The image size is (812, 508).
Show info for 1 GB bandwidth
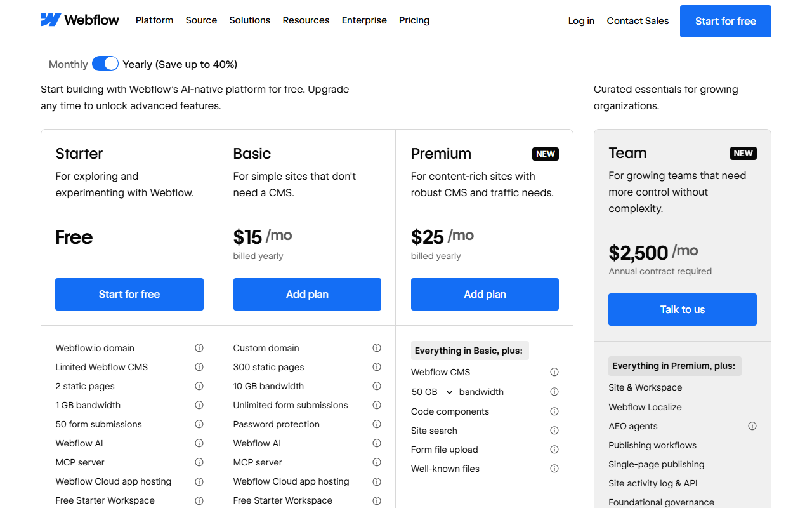(x=199, y=405)
